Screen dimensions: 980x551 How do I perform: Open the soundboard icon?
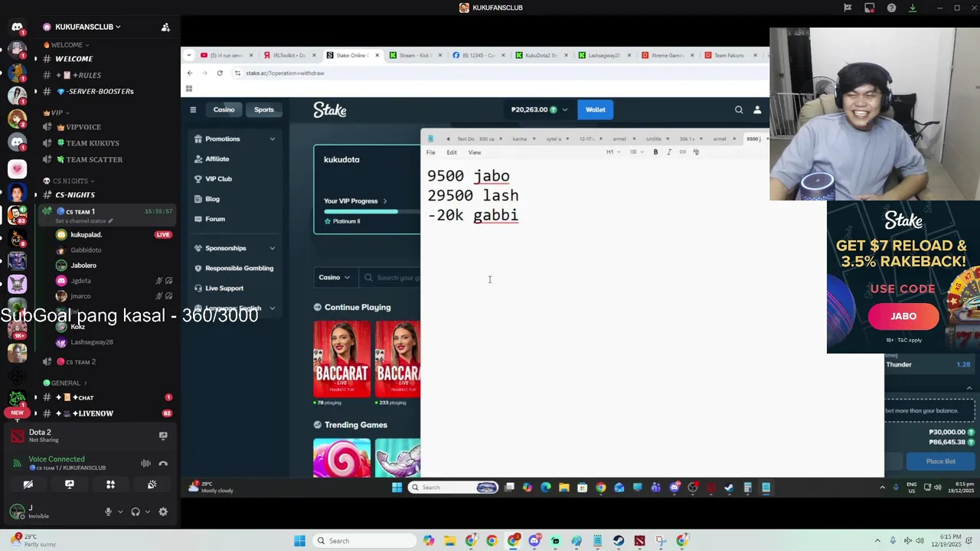click(x=152, y=484)
